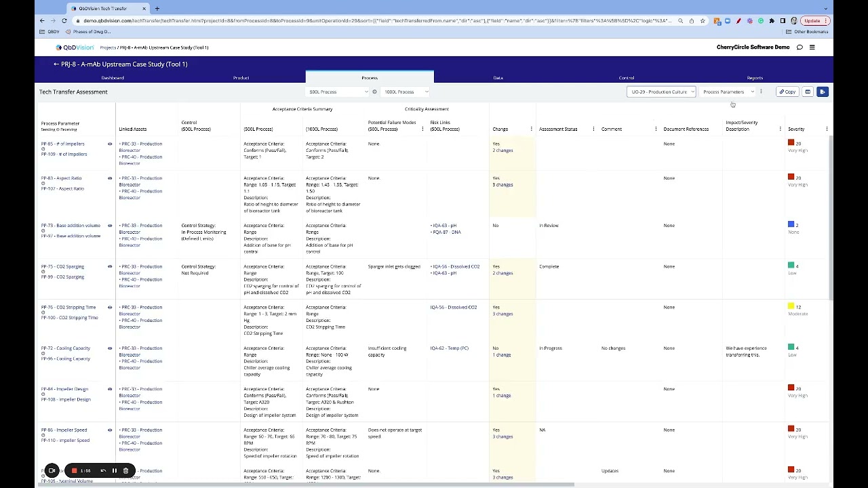Click 'Sparger inlet gets clogged' failure mode
The width and height of the screenshot is (868, 488).
(394, 266)
